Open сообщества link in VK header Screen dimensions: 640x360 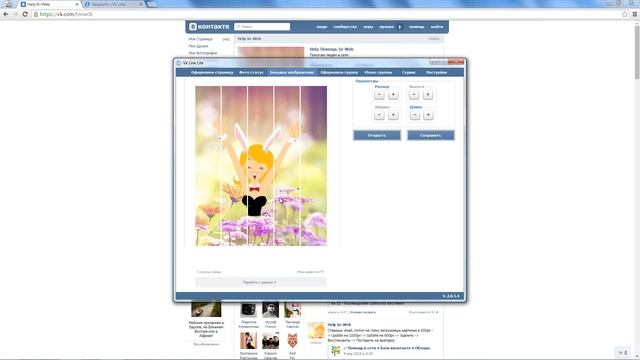[345, 27]
